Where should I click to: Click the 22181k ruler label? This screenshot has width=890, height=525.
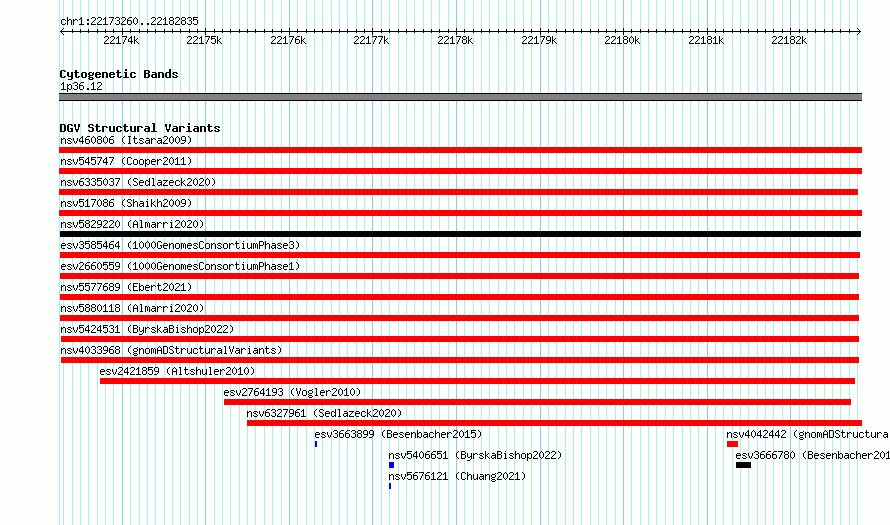706,40
